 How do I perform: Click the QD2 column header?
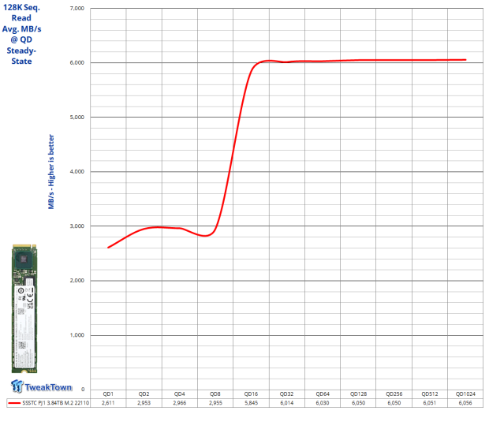[144, 394]
